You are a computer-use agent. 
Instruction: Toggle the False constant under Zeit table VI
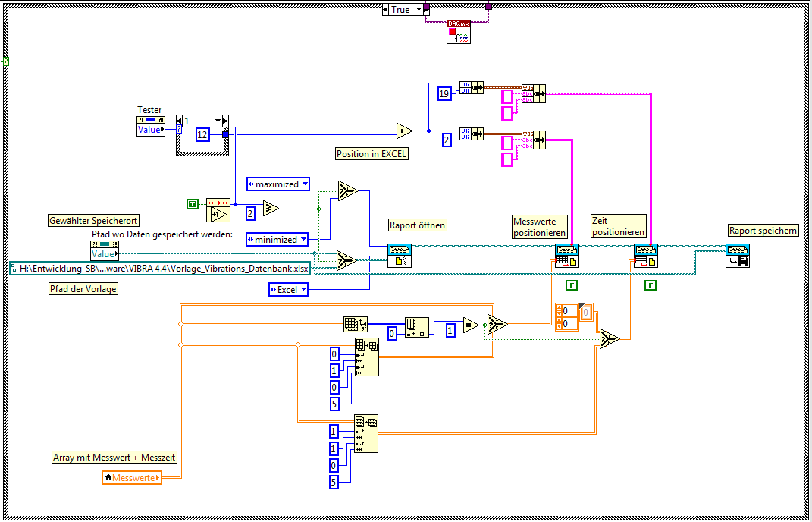[x=651, y=285]
